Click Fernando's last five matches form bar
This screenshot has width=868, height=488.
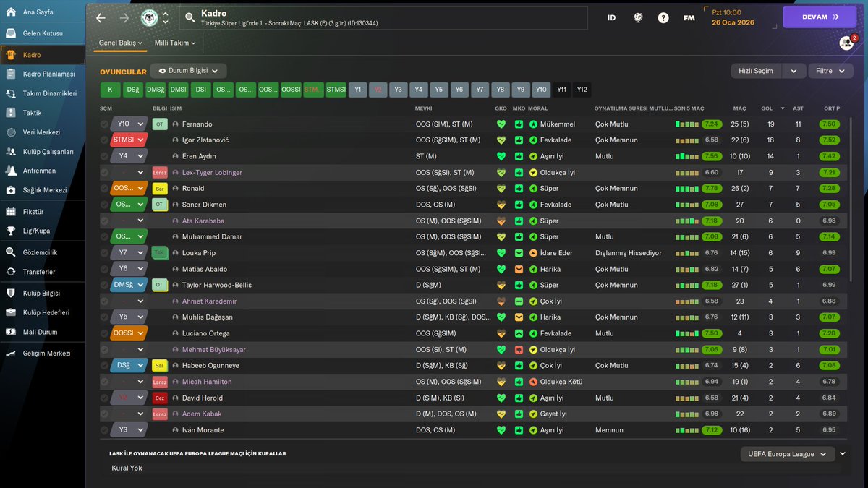[x=687, y=124]
